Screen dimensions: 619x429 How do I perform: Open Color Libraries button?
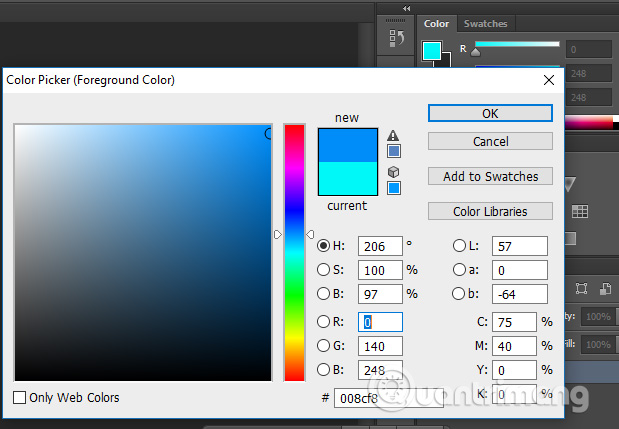[x=490, y=211]
